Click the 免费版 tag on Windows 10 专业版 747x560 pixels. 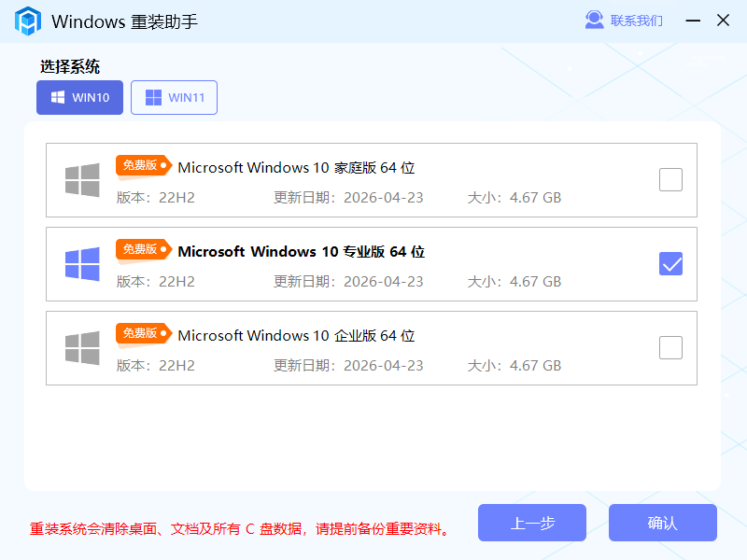(x=143, y=250)
